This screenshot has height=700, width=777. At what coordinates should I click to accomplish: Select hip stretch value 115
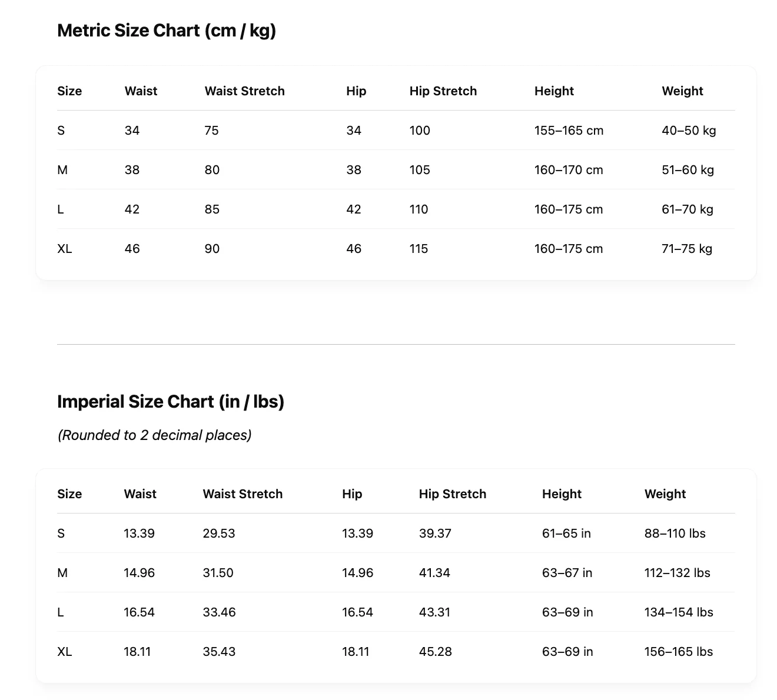[419, 249]
